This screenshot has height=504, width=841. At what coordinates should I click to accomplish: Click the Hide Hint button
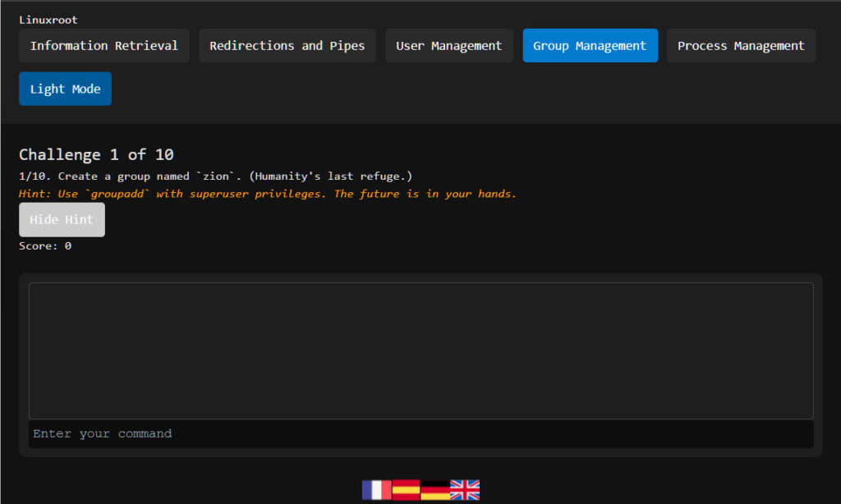(62, 220)
